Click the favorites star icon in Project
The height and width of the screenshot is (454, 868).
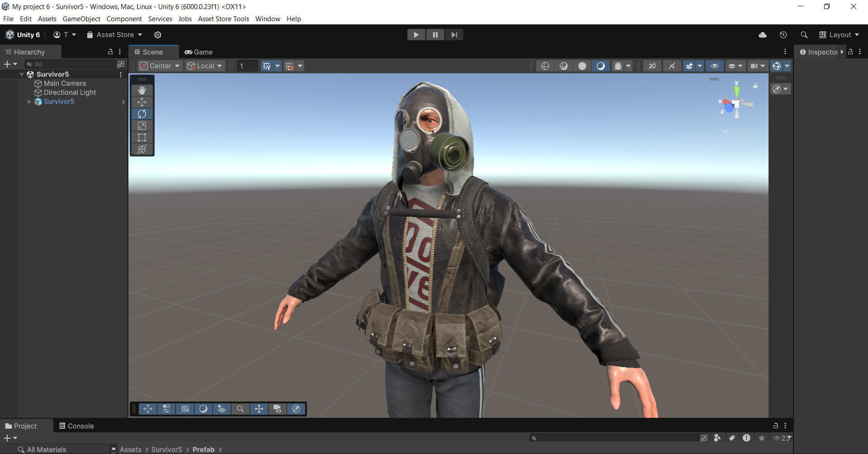point(762,438)
